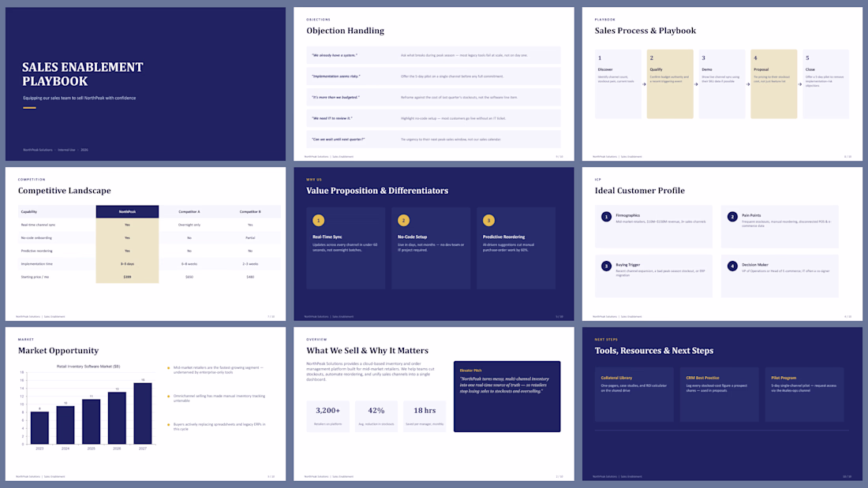Click the No-Code Setup heading
868x488 pixels.
(413, 237)
